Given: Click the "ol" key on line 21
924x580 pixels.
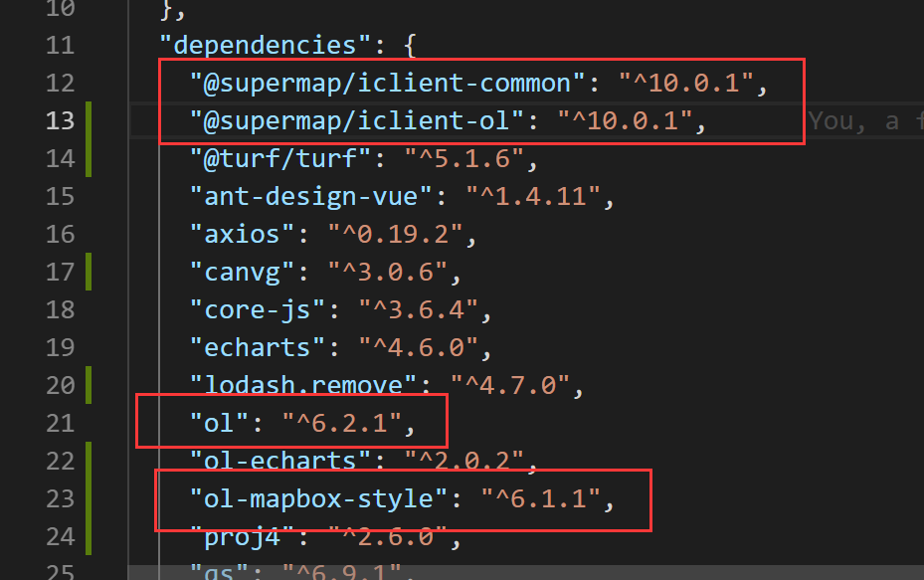Looking at the screenshot, I should pos(219,423).
